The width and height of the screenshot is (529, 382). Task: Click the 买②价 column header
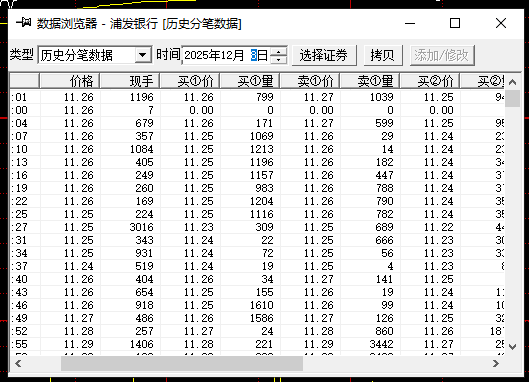430,81
